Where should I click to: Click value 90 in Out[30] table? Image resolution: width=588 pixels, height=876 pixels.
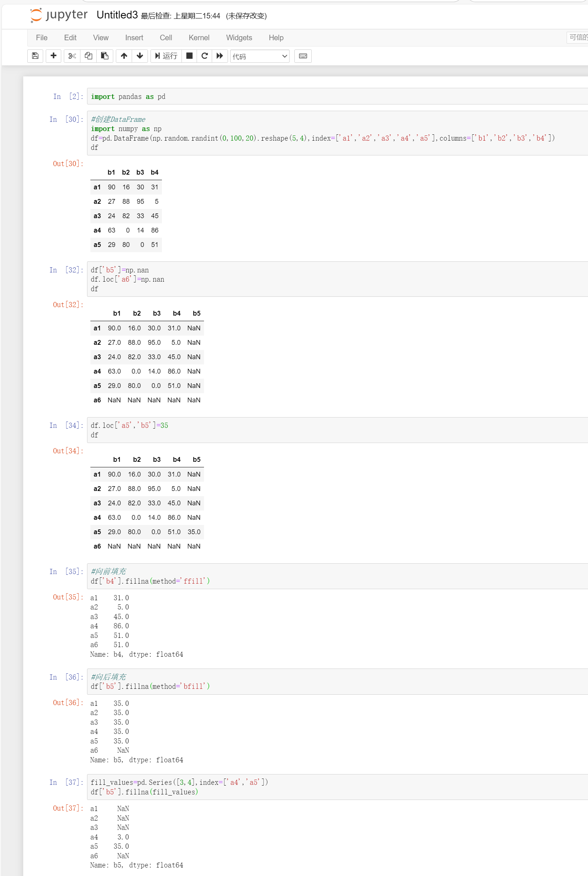[111, 187]
